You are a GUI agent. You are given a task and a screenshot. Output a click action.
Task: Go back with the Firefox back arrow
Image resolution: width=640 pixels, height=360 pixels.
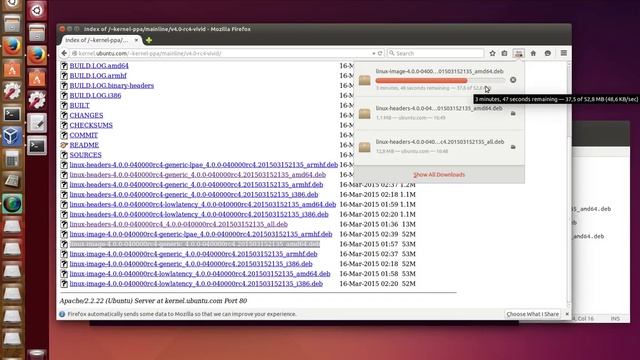pos(64,53)
